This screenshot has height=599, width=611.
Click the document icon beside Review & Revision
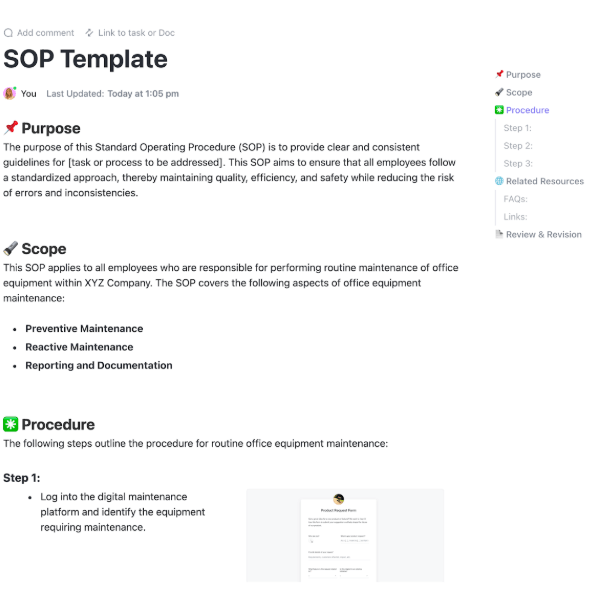click(499, 234)
